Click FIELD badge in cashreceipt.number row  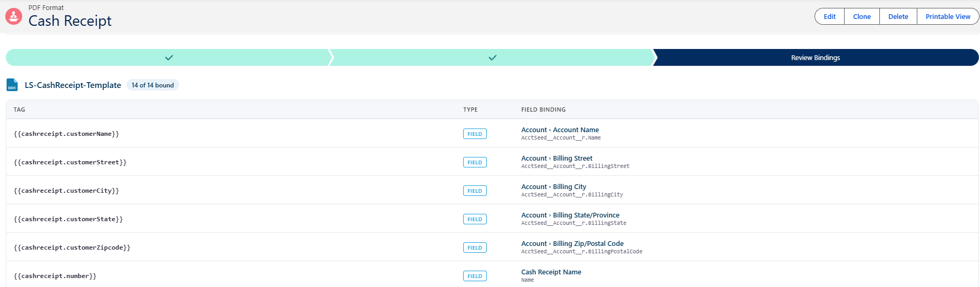475,276
